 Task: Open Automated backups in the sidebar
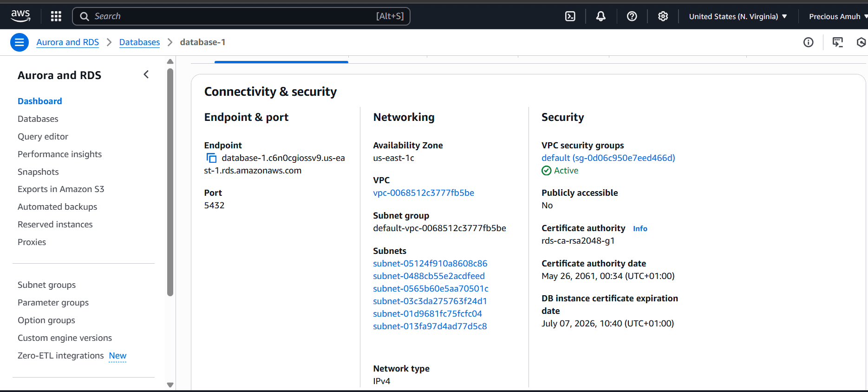pos(57,207)
